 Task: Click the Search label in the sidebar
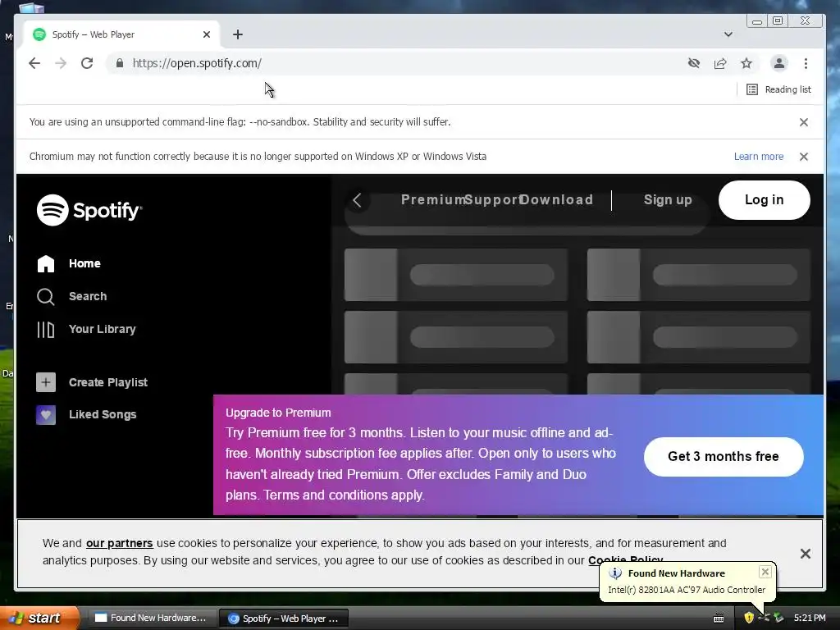pyautogui.click(x=88, y=296)
